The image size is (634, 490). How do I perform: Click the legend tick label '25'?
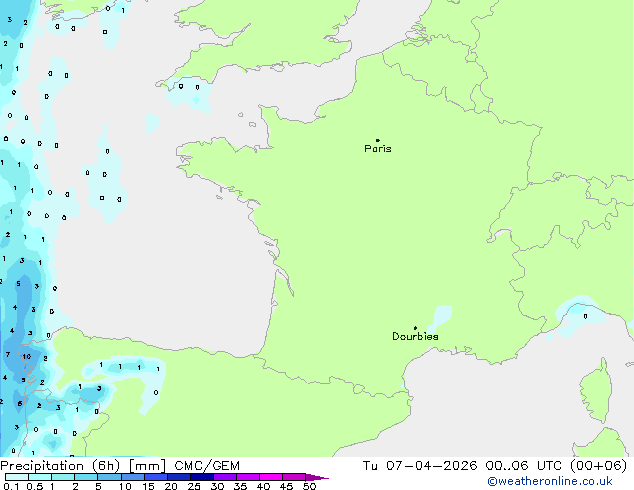click(194, 486)
